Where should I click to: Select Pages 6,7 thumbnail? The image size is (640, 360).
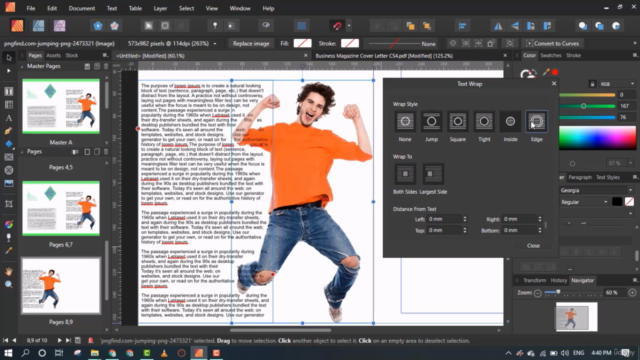61,209
